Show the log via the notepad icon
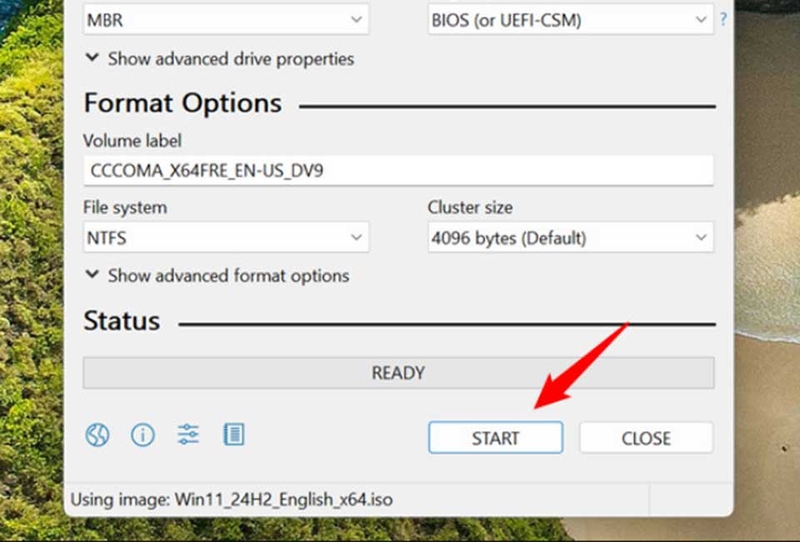The height and width of the screenshot is (542, 800). [x=234, y=435]
